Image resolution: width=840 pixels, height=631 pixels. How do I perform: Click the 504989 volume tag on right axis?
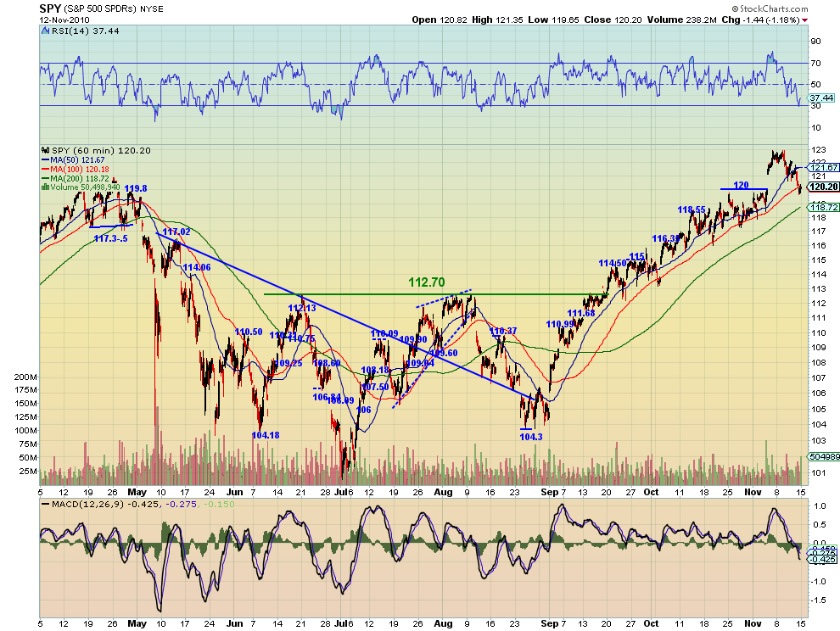click(824, 457)
